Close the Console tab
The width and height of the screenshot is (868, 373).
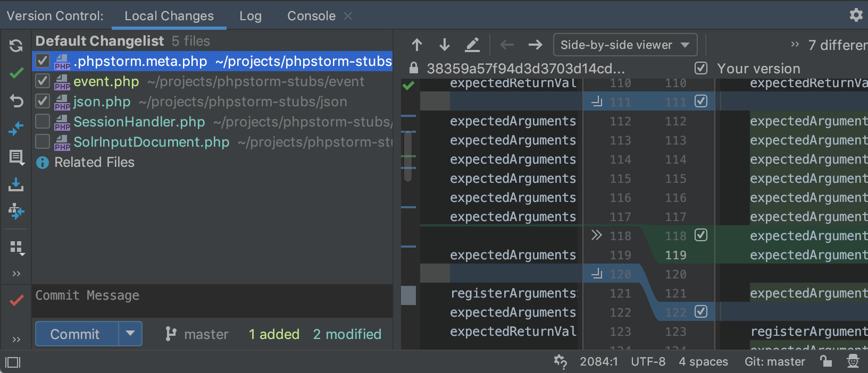(348, 16)
